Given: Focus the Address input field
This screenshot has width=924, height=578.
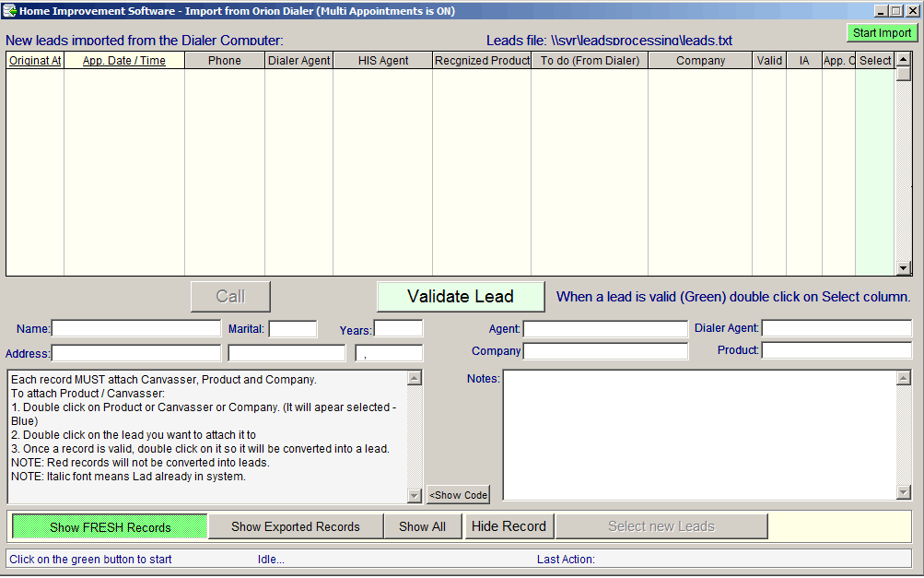Looking at the screenshot, I should pos(136,353).
